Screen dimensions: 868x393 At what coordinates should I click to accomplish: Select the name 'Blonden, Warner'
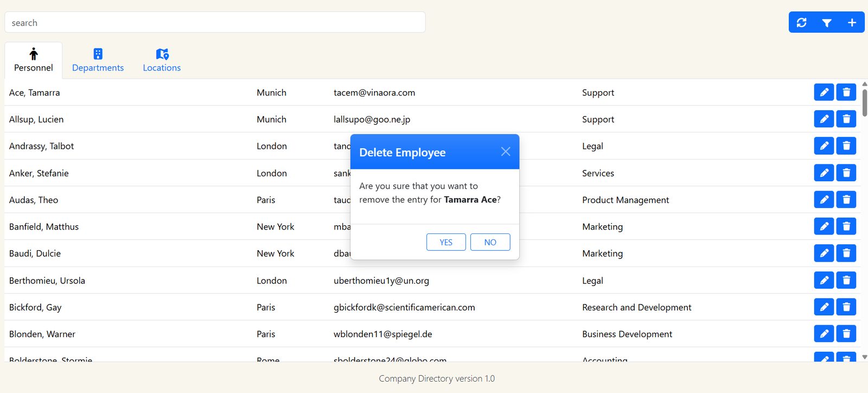pyautogui.click(x=42, y=334)
